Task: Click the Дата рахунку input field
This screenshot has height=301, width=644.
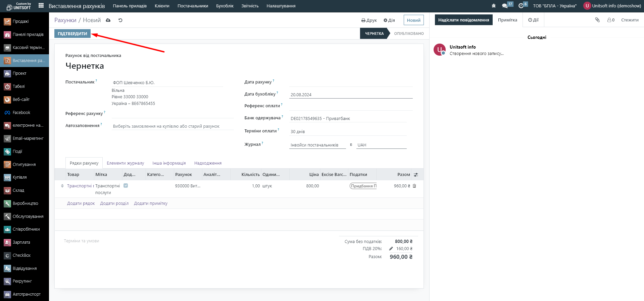Action: [350, 82]
